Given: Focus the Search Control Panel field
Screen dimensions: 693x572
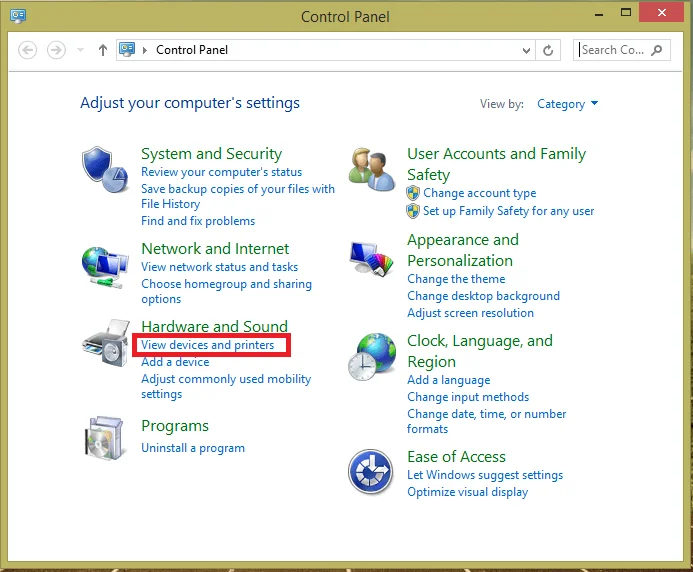Looking at the screenshot, I should [x=622, y=50].
